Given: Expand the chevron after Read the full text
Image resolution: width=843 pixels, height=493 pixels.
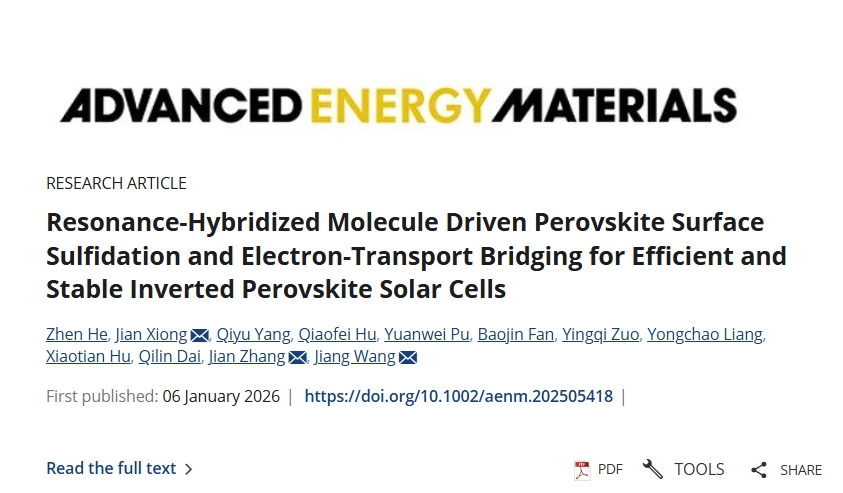Looking at the screenshot, I should 189,469.
